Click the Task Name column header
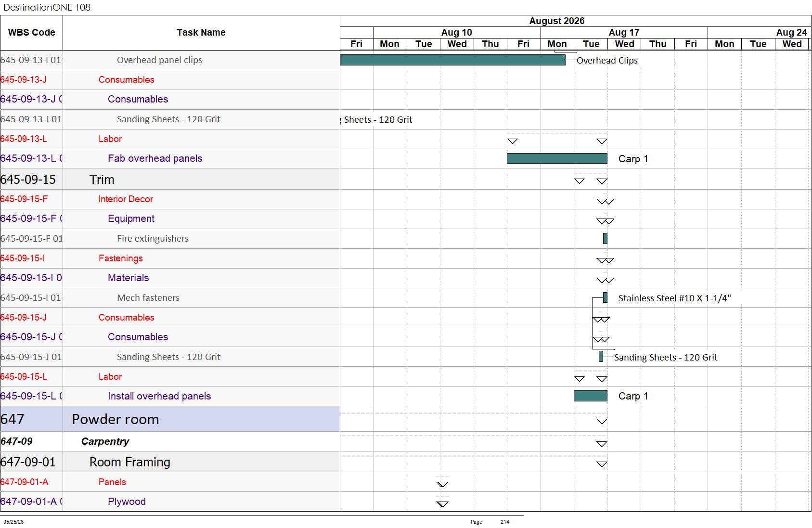The image size is (812, 528). 201,33
